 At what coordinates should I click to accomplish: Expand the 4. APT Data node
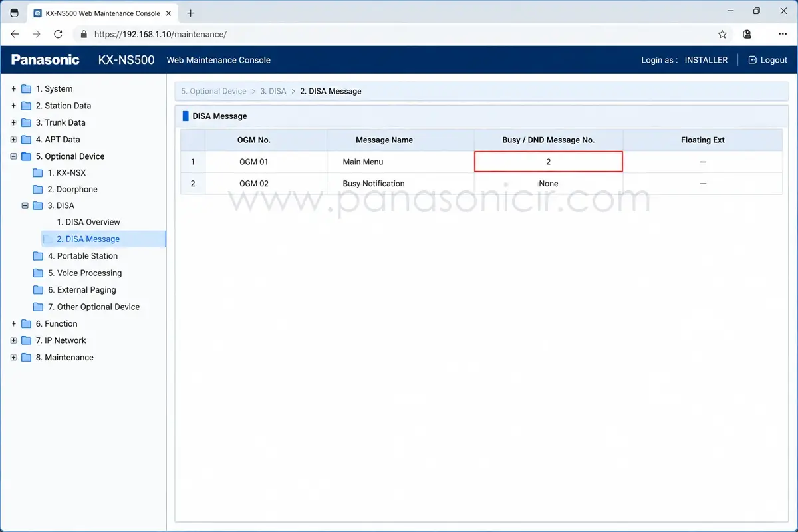coord(14,140)
